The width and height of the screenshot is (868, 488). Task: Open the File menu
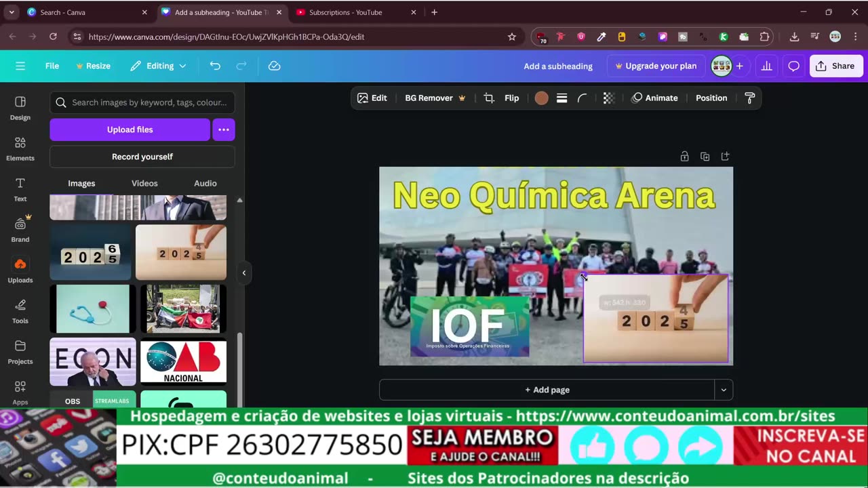tap(52, 66)
